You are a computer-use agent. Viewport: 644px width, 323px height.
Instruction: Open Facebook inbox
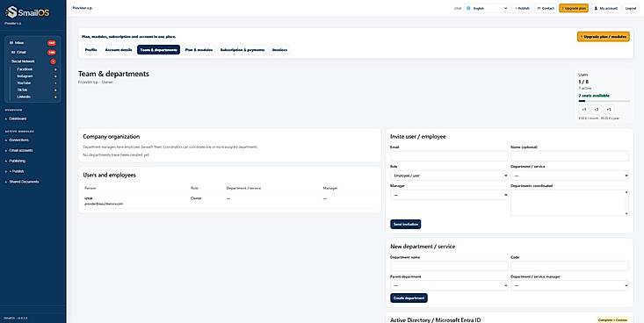[37, 69]
